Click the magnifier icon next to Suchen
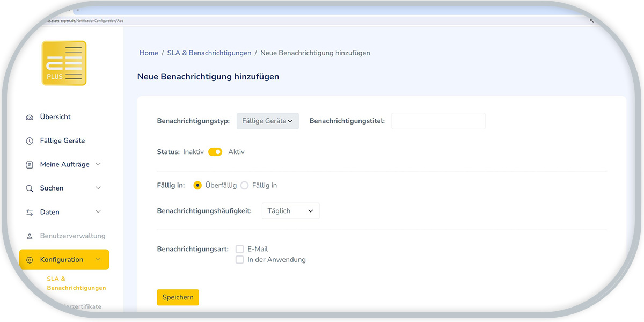The height and width of the screenshot is (322, 644). pos(29,188)
